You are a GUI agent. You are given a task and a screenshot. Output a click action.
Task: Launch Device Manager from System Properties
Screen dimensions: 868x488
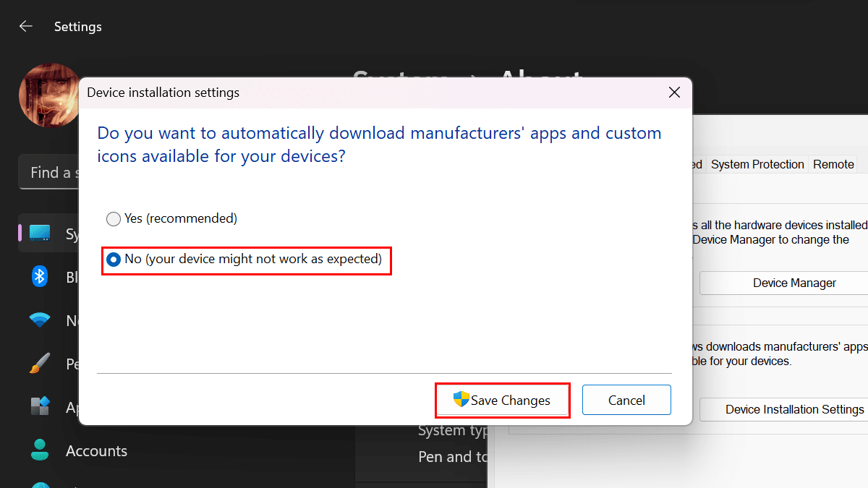(794, 283)
